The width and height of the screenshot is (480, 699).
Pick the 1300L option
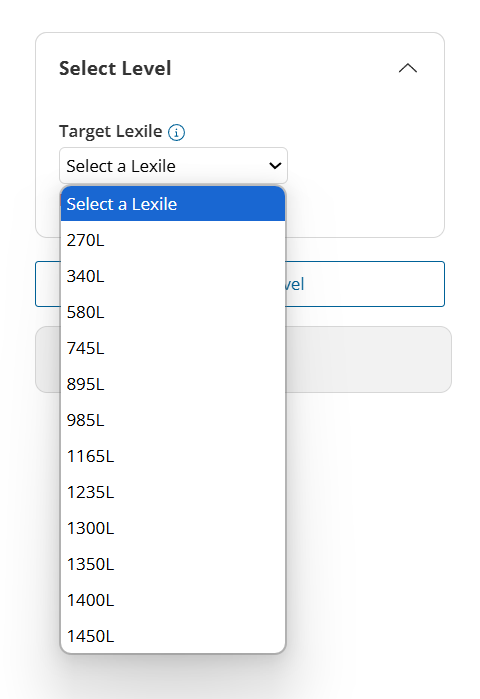(x=173, y=528)
